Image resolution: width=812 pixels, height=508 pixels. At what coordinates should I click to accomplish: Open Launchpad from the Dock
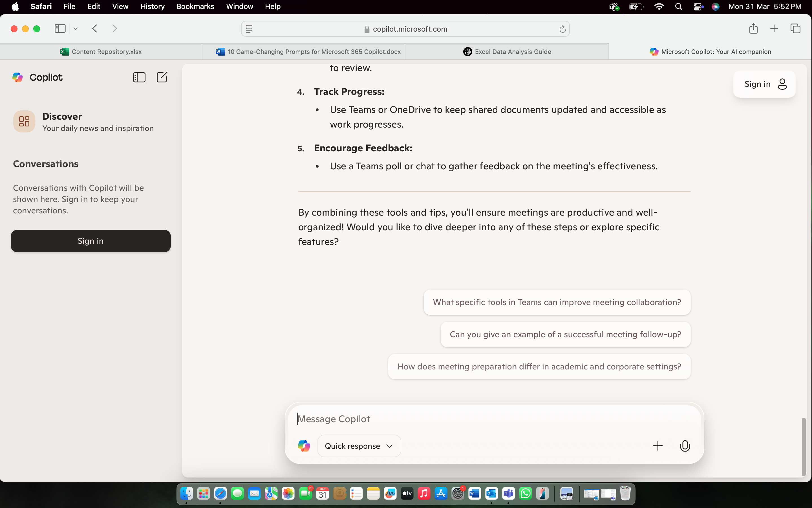tap(203, 494)
